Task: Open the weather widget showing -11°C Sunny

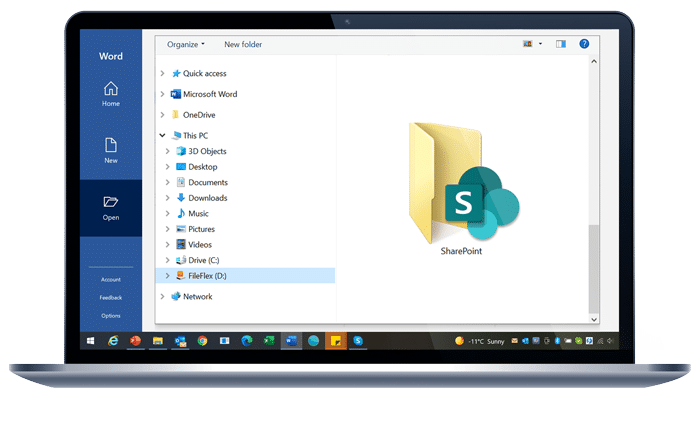Action: click(x=479, y=341)
